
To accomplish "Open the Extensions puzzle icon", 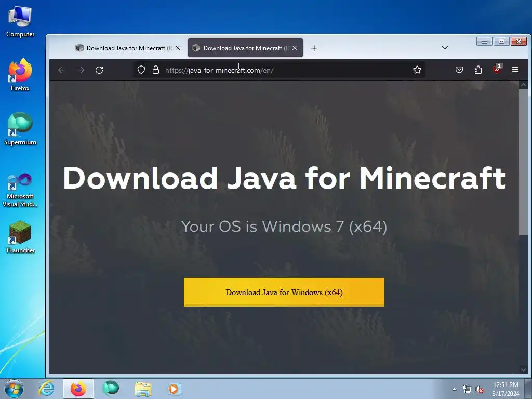I will (478, 70).
